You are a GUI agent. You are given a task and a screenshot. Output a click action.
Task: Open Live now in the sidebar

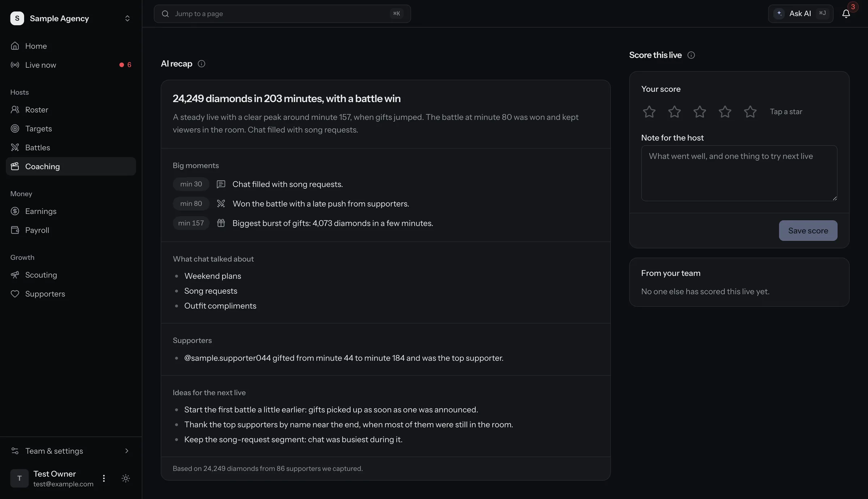[x=71, y=65]
